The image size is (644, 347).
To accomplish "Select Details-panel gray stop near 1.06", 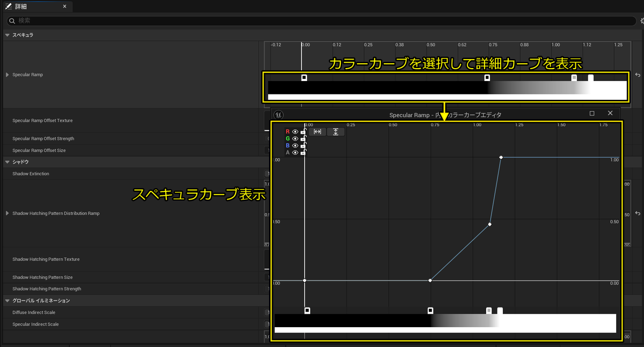I will [x=574, y=78].
